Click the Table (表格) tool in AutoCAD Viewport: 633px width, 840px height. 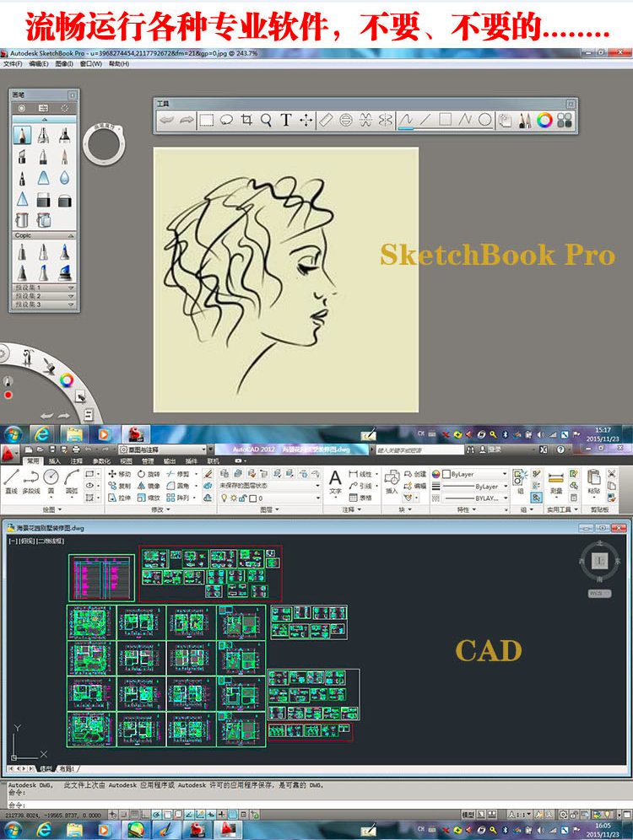click(x=360, y=498)
